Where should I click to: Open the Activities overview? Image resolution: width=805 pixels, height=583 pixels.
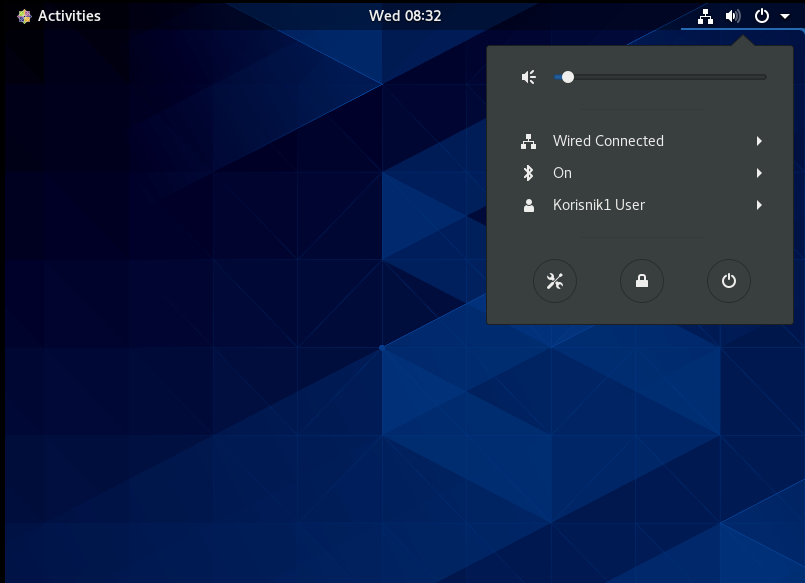[x=59, y=16]
